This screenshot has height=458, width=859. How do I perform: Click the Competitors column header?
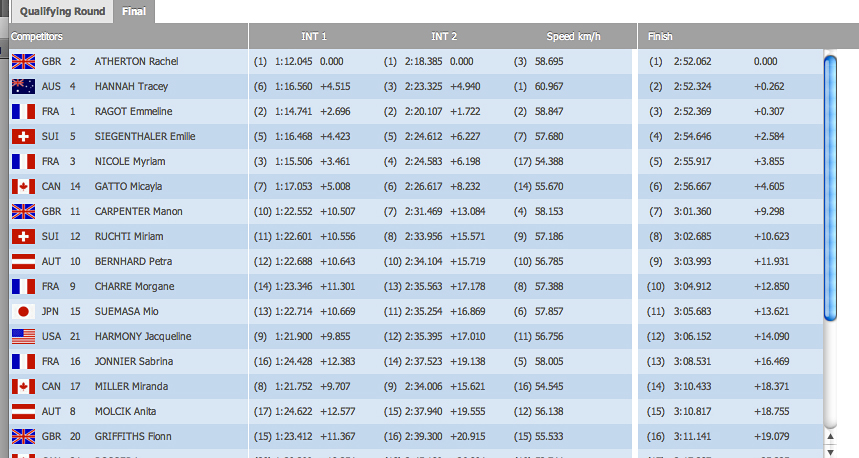[x=37, y=37]
